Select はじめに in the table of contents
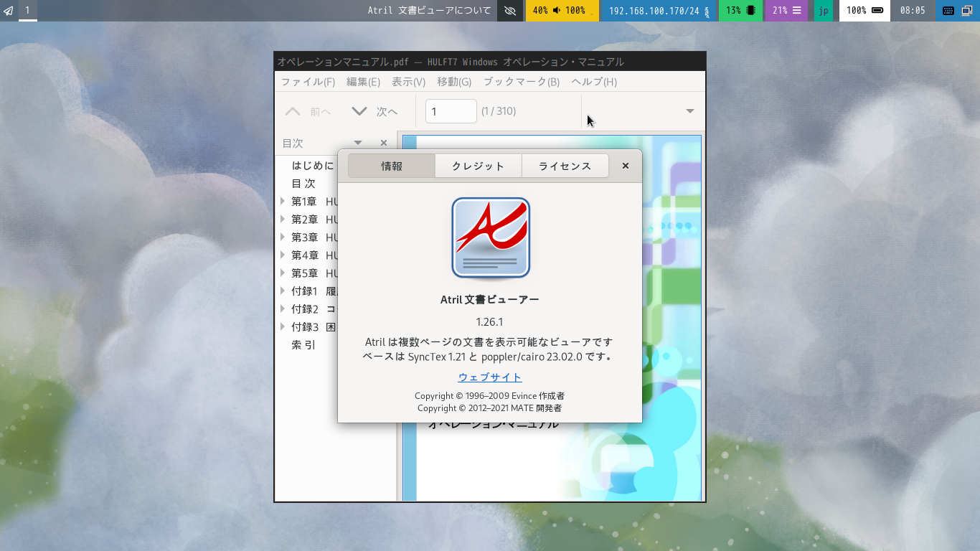The width and height of the screenshot is (980, 551). pyautogui.click(x=312, y=166)
